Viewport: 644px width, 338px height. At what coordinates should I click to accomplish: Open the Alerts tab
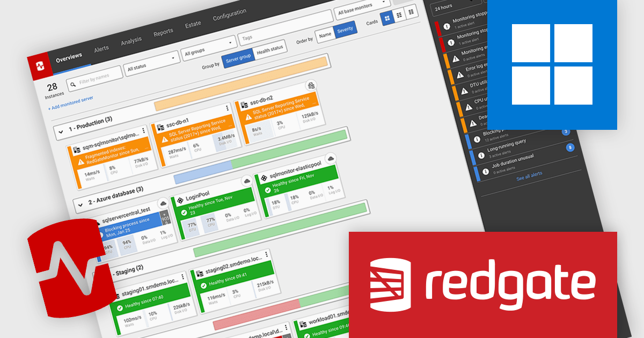click(x=101, y=48)
